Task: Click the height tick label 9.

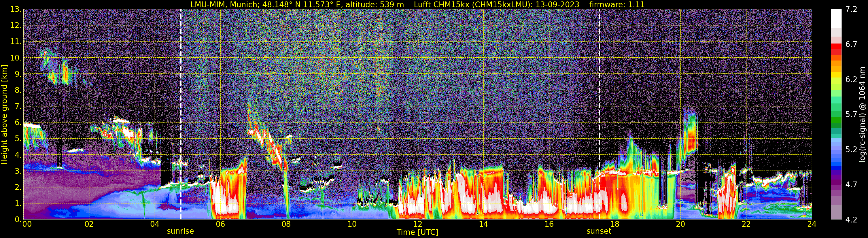Action: point(18,74)
